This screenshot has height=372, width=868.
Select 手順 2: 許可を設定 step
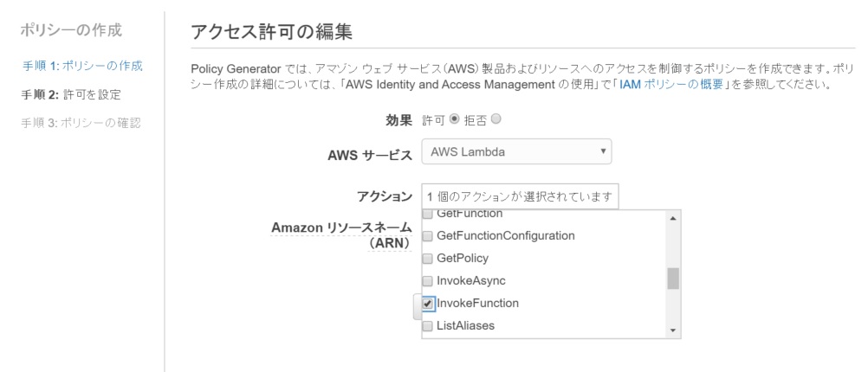[x=70, y=94]
